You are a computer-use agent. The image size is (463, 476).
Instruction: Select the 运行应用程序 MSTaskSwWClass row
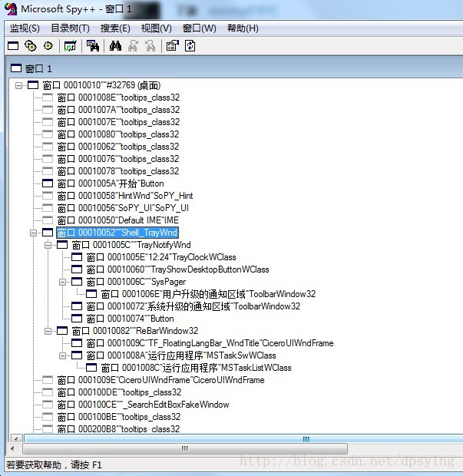181,355
